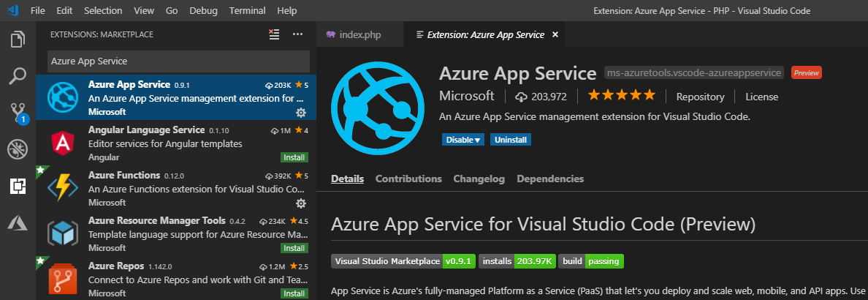Screen dimensions: 868x300
Task: Select Azure Repos in extensions list
Action: 176,278
